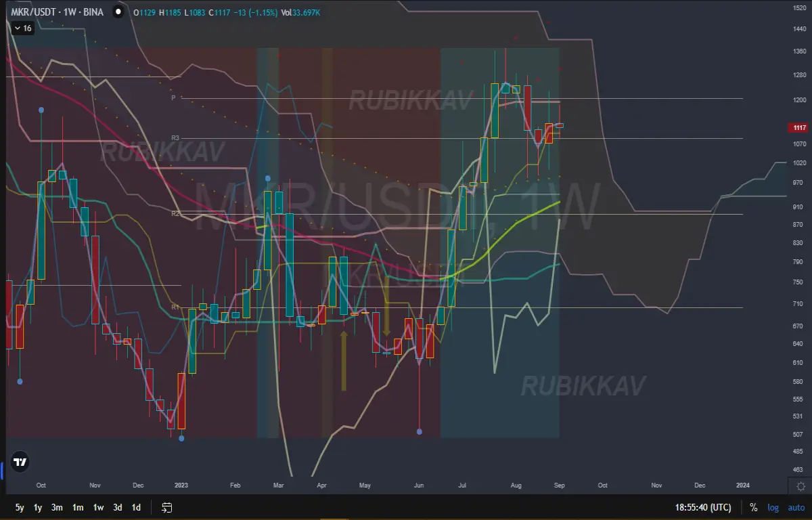Click the R2 pivot level label
The height and width of the screenshot is (520, 812).
pos(175,214)
